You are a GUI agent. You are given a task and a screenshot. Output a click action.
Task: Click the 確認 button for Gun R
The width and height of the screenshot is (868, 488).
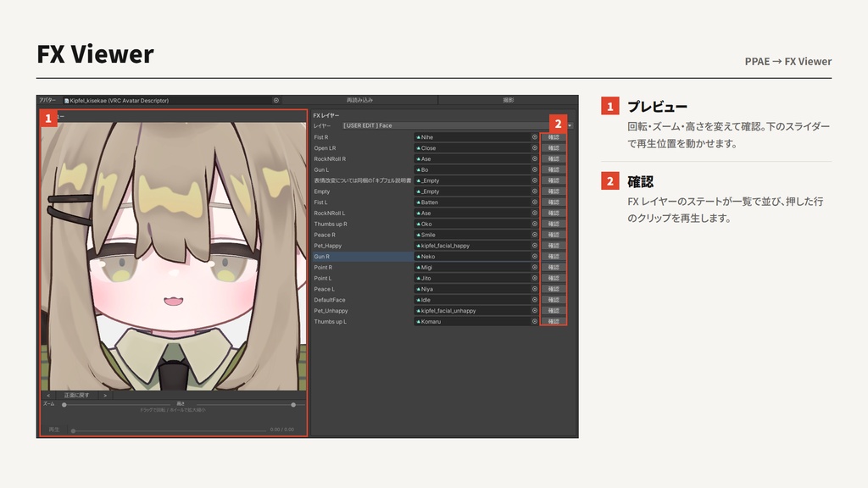click(554, 257)
